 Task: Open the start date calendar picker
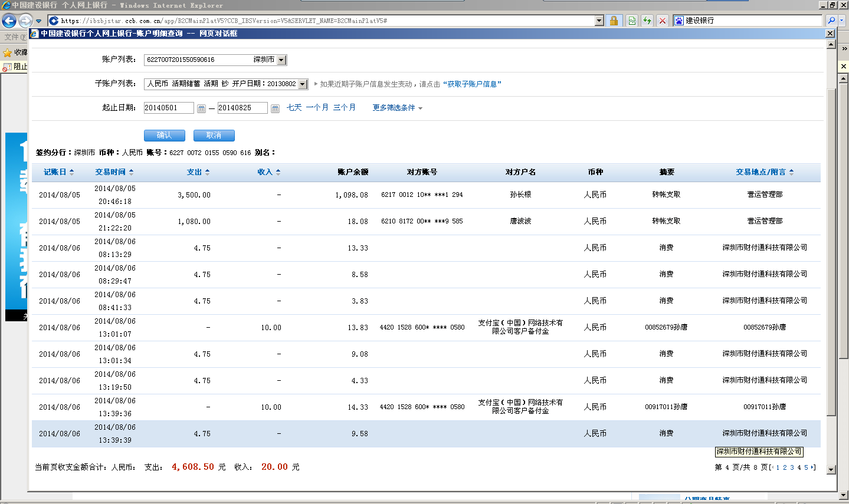coord(201,108)
